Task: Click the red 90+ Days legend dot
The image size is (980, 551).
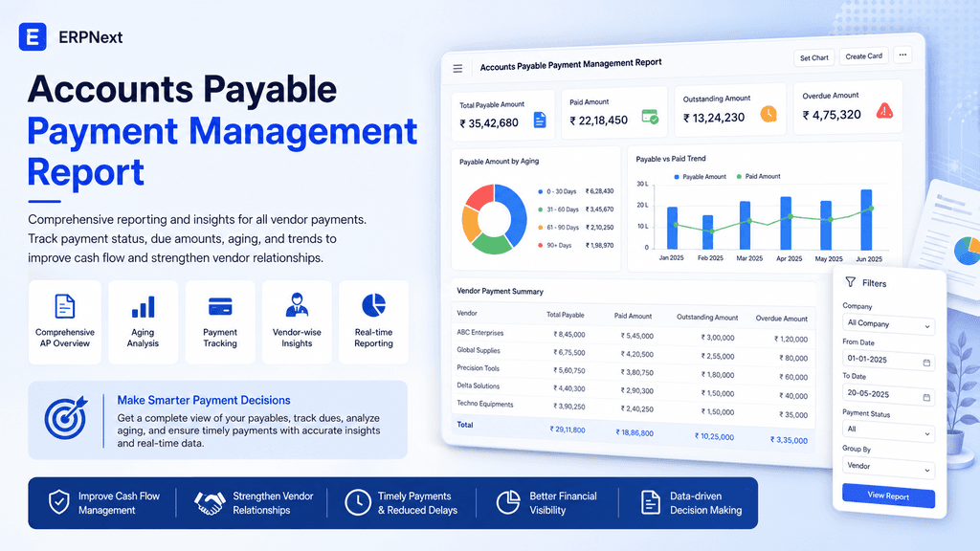Action: coord(540,246)
